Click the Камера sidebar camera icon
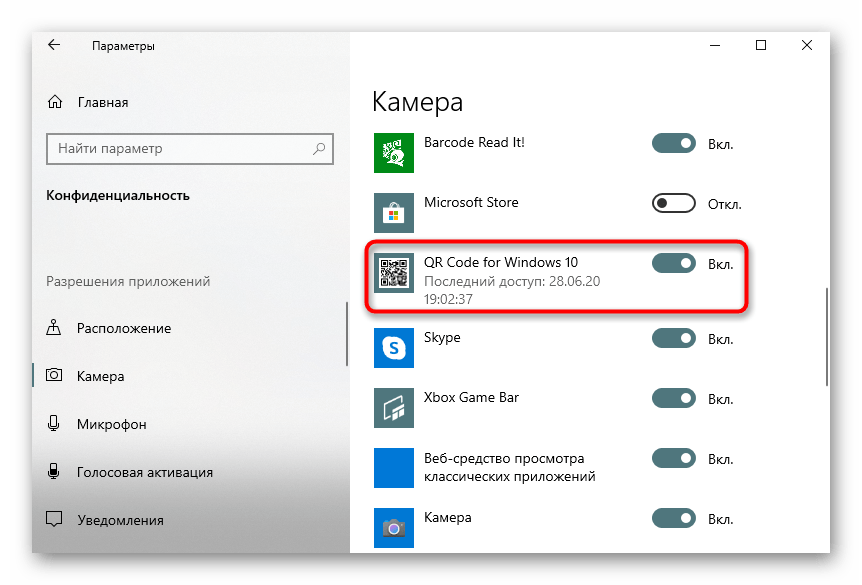Screen dimensions: 862x585 pos(54,375)
